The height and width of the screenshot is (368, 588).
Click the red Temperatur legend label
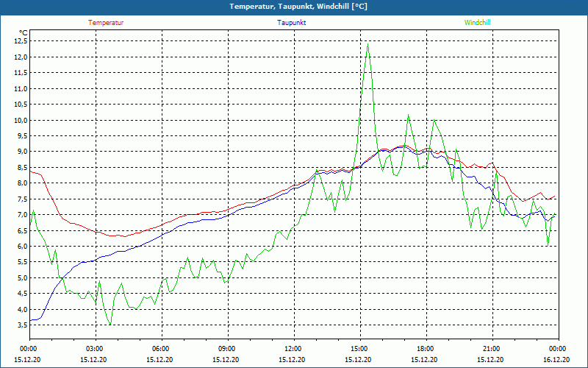(x=106, y=23)
